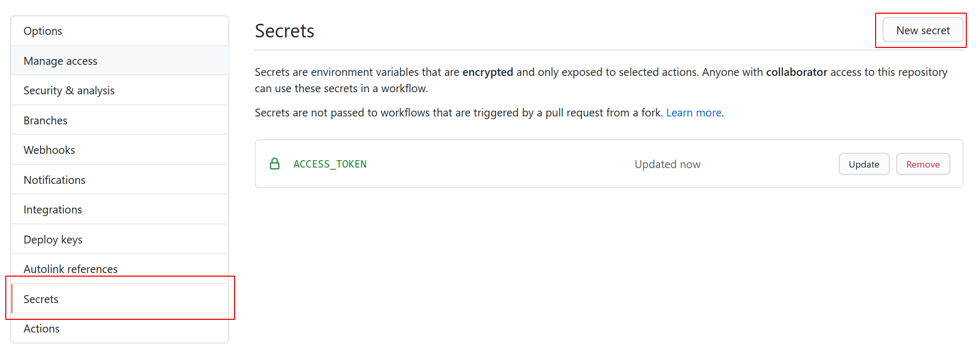Open Security & analysis settings
This screenshot has height=352, width=980.
coord(69,91)
